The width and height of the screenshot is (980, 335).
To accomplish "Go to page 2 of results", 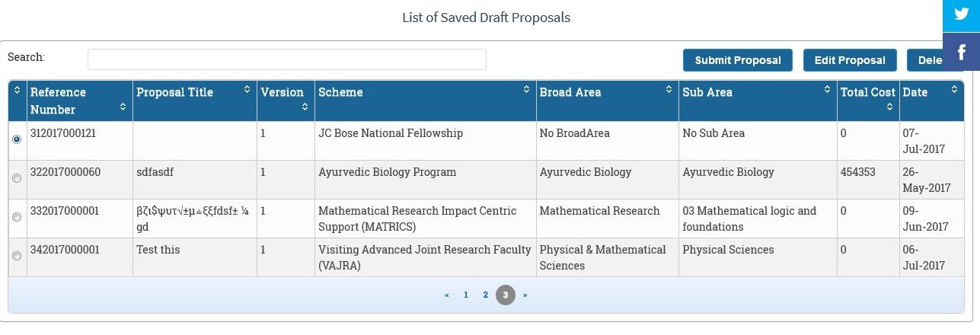I will pos(485,295).
